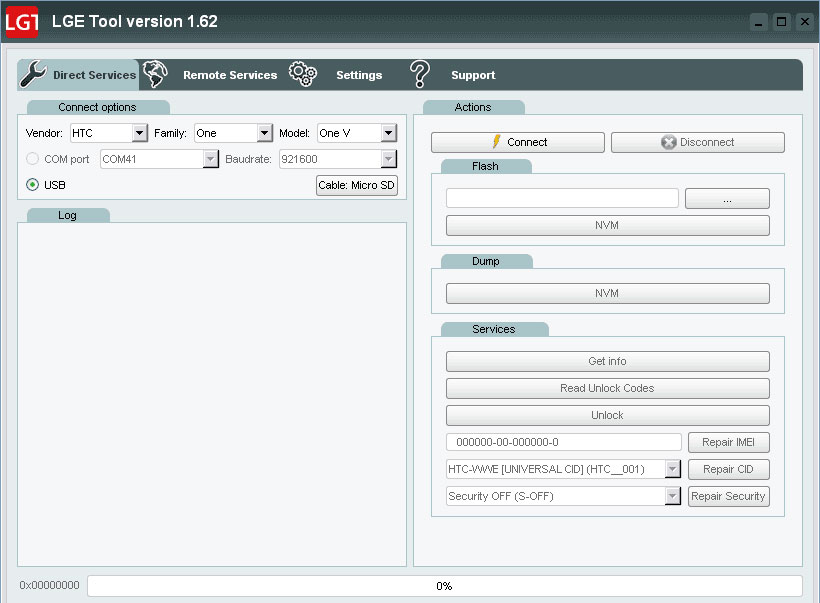
Task: Click the wrench icon for Direct Services
Action: coord(33,74)
